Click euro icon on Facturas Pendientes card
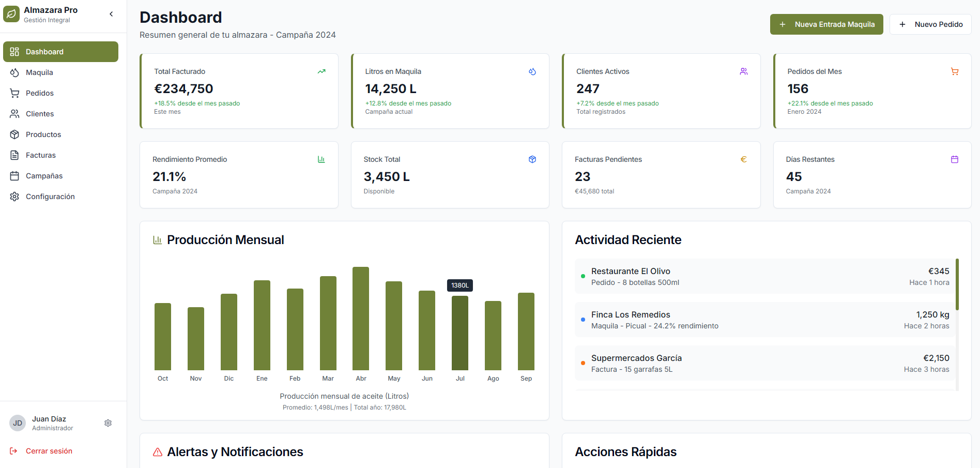The width and height of the screenshot is (980, 468). tap(743, 159)
